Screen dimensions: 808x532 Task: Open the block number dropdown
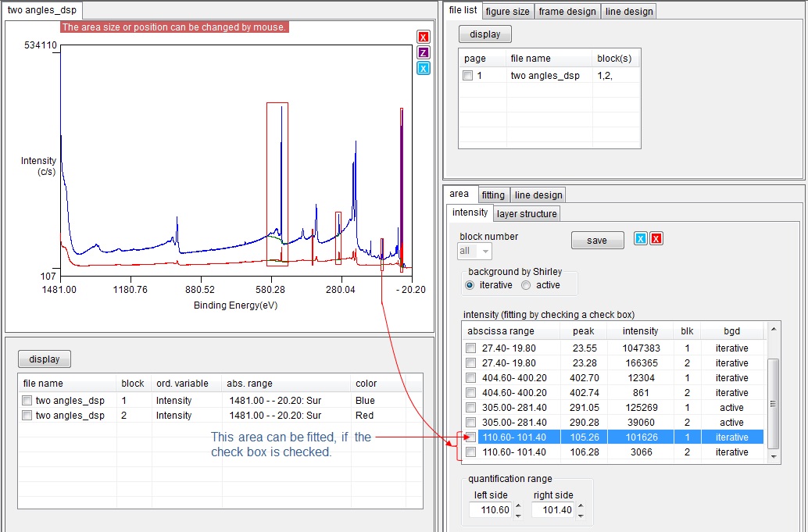pos(485,251)
